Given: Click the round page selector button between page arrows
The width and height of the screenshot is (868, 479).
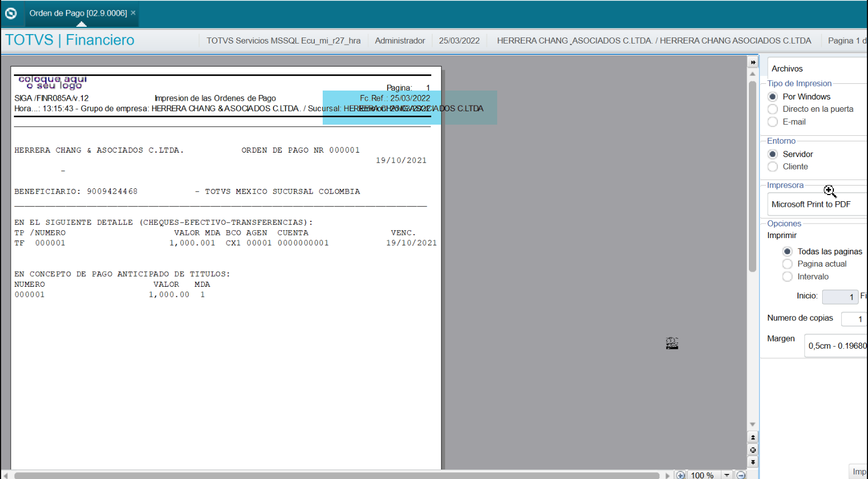Looking at the screenshot, I should coord(753,450).
